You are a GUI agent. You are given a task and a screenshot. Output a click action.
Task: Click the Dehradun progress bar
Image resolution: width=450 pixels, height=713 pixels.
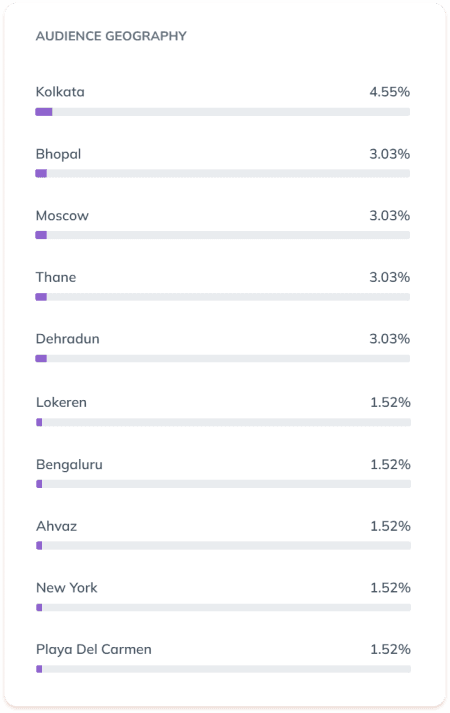coord(223,358)
